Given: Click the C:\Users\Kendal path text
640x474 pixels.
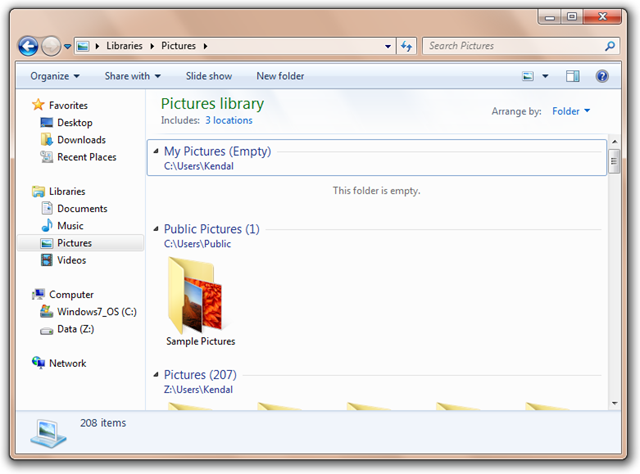Looking at the screenshot, I should point(199,166).
